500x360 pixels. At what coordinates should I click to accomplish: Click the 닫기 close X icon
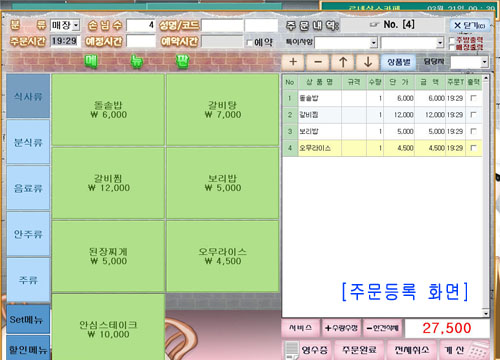(457, 25)
